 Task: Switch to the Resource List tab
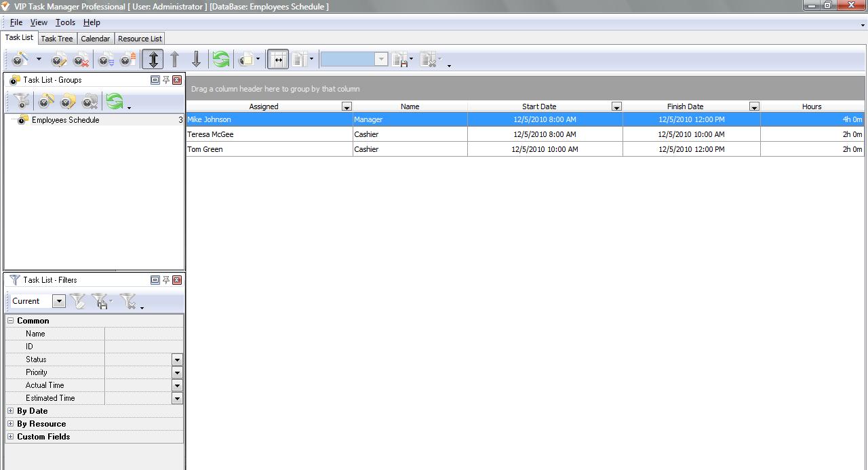140,39
